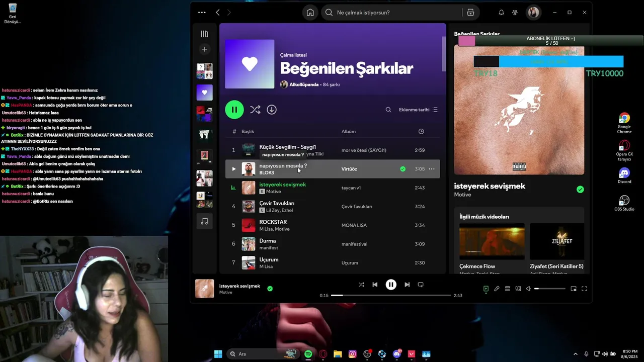Open the Ziyafet (Seri Katiller 5) video thumbnail
Viewport: 644px width, 362px height.
tap(557, 241)
